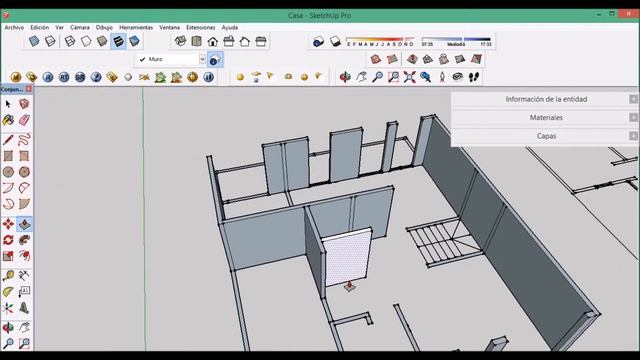640x360 pixels.
Task: Switch to Front house view
Action: pos(213,41)
